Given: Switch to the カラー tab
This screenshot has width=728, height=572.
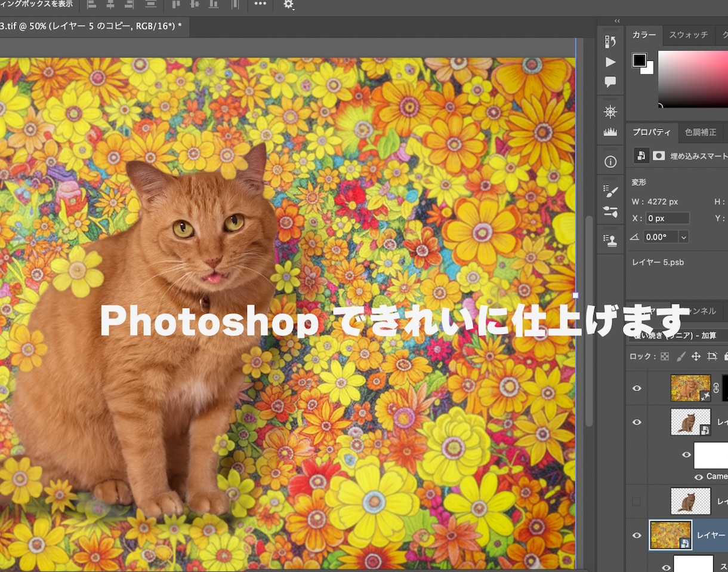Looking at the screenshot, I should click(x=644, y=35).
